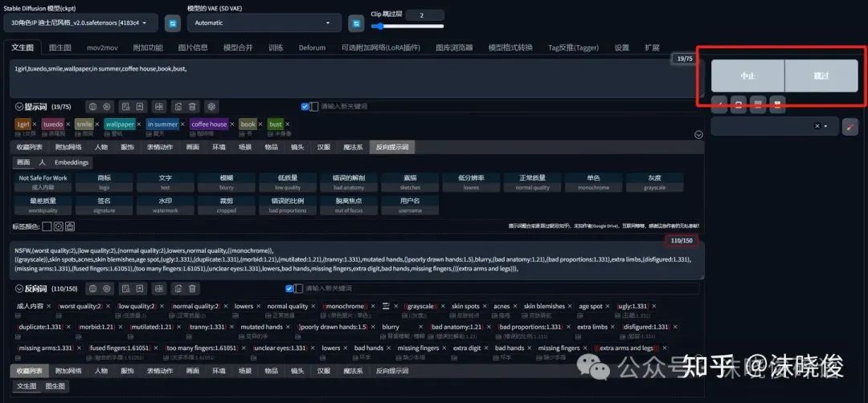Remove the worst quality:2 negative tag
The image size is (868, 403).
click(108, 306)
